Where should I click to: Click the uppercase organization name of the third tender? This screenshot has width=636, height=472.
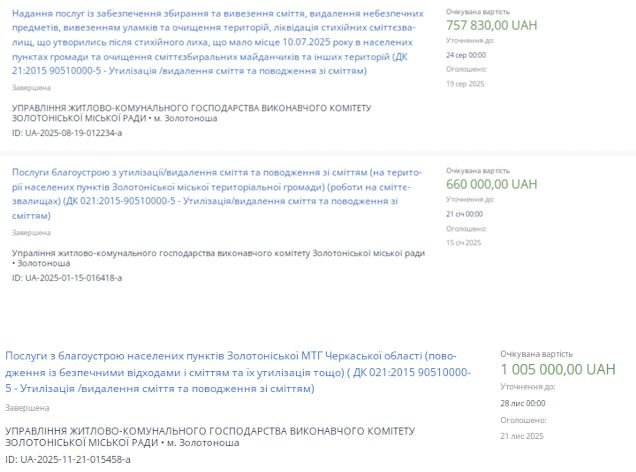(x=208, y=435)
